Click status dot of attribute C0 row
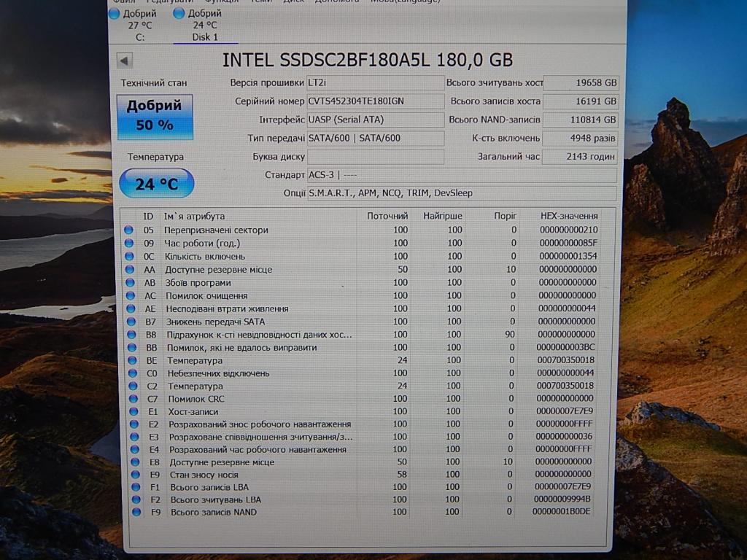 [x=133, y=373]
